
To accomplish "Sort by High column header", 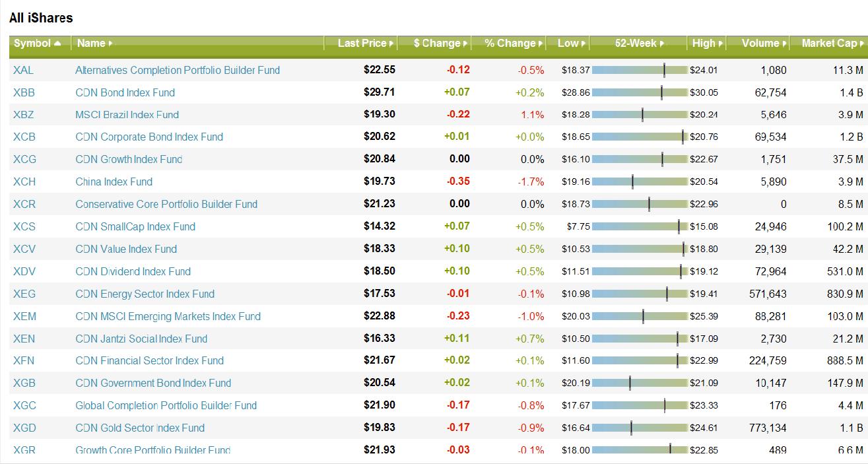I will coord(707,43).
